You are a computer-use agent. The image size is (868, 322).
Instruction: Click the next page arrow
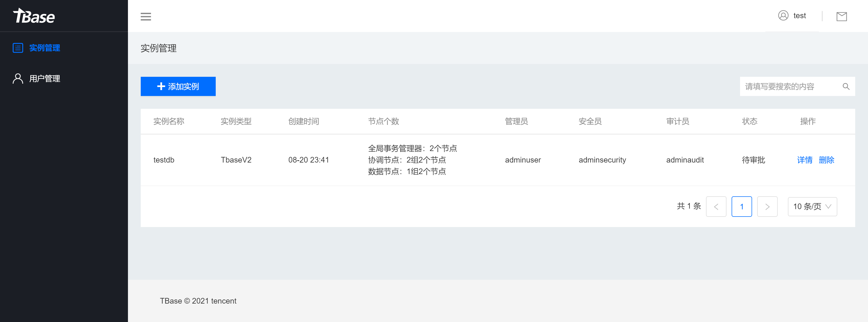pos(767,206)
